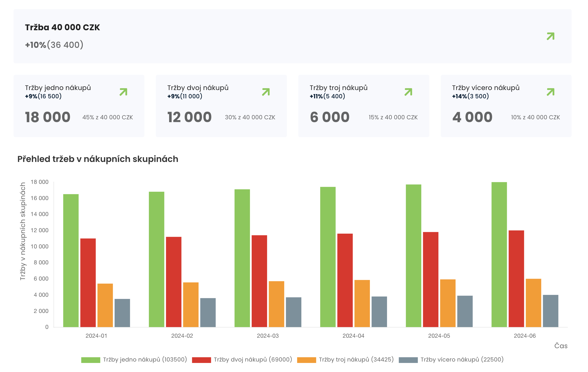Click trend arrow in Tržby troj nákupů card

(x=408, y=92)
